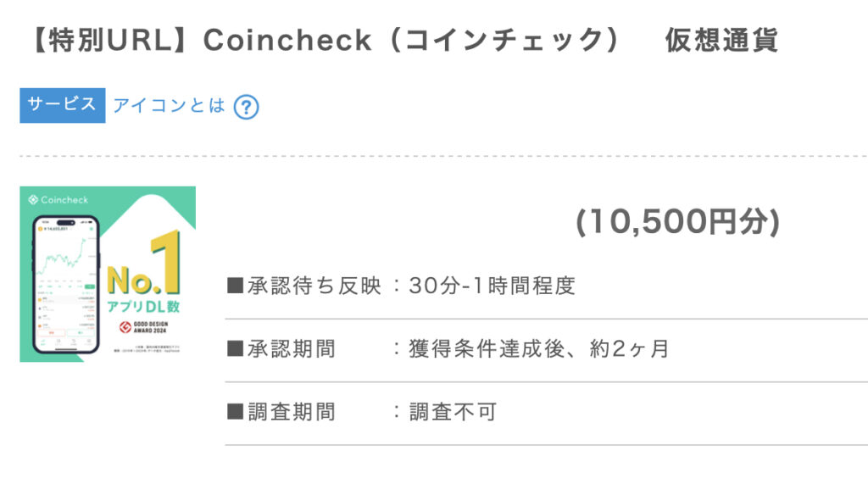Viewport: 868px width, 478px height.
Task: Click the question mark help icon
Action: coord(247,107)
